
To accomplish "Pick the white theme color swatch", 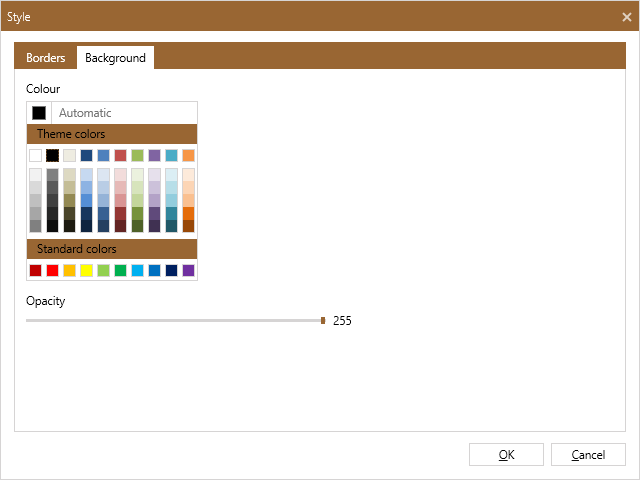I will (36, 156).
